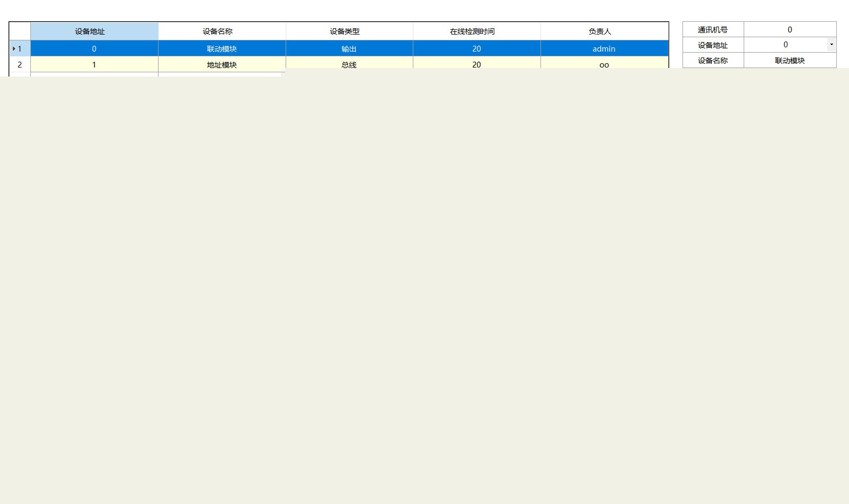Select row header number 1
Viewport: 849px width, 504px height.
pos(20,48)
